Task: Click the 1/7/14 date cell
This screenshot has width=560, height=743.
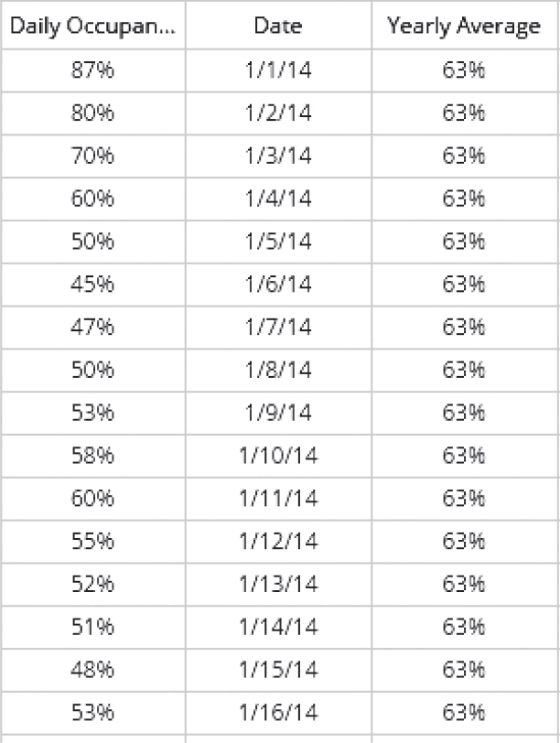Action: [278, 328]
